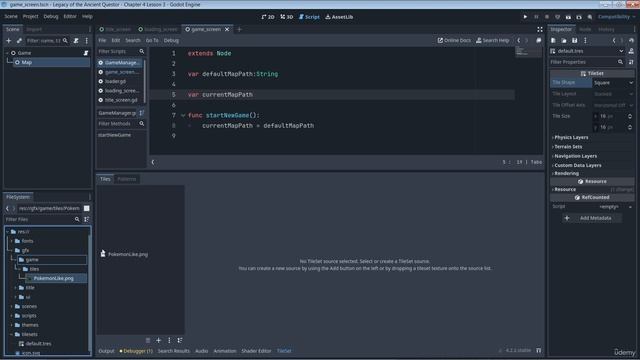
Task: Open the Compatibility renderer dropdown
Action: pos(616,17)
